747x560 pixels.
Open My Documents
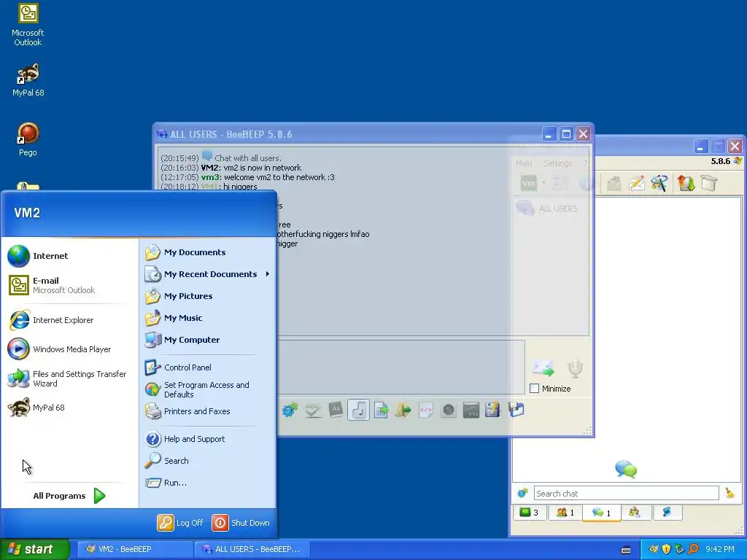pos(208,252)
